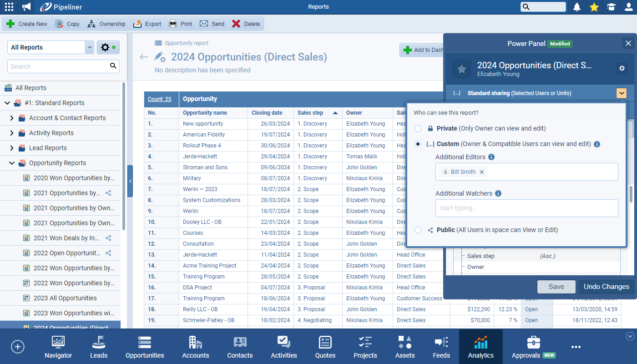
Task: Expand the Activity Reports folder
Action: click(12, 133)
